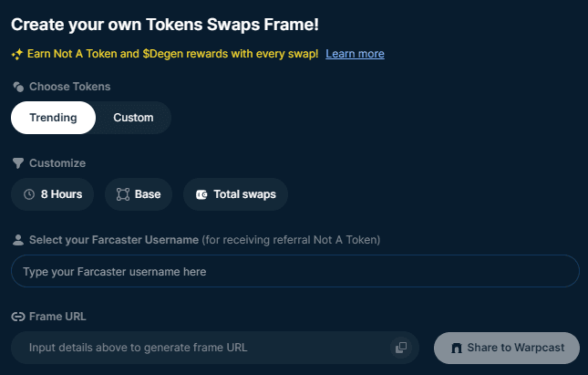Focus the Farcaster username input field
The width and height of the screenshot is (588, 375).
[x=295, y=271]
